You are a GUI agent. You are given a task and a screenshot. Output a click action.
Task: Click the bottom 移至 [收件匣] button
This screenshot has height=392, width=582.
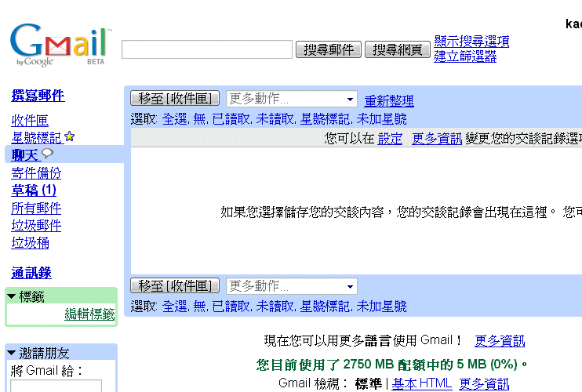175,286
